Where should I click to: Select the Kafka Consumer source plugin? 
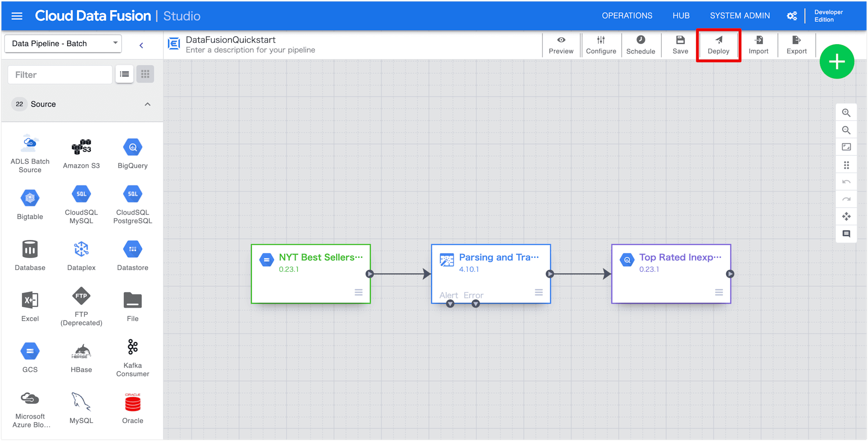(x=133, y=358)
